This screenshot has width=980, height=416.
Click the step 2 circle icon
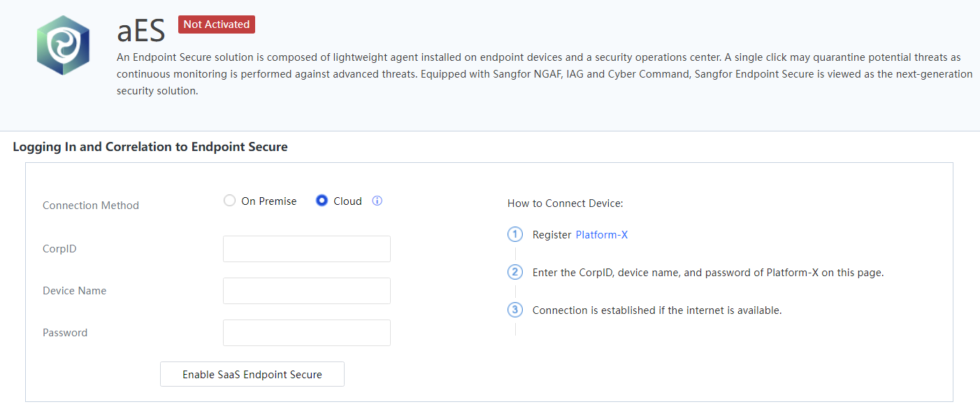(x=515, y=273)
